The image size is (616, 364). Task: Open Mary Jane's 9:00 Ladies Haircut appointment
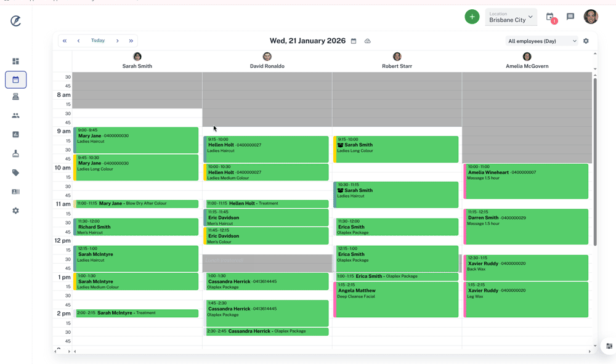pos(136,140)
